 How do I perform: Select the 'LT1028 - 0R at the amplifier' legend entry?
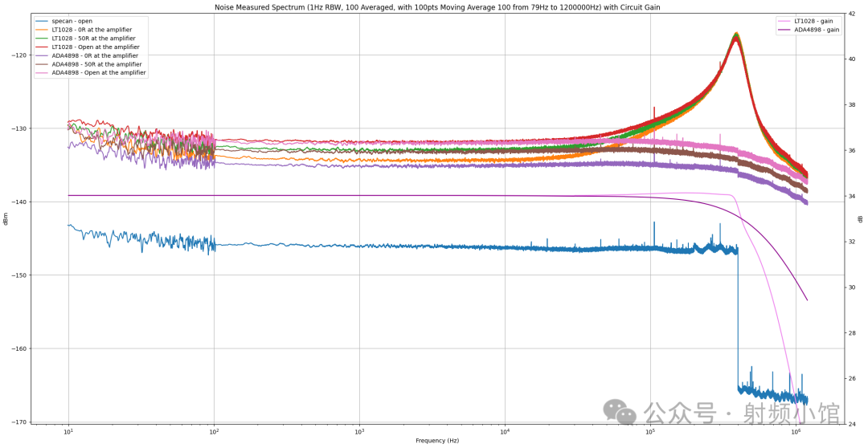pyautogui.click(x=91, y=30)
